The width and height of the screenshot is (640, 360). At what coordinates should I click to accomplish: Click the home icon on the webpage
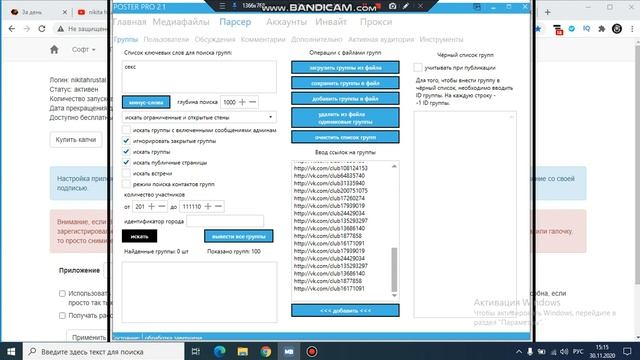54,49
